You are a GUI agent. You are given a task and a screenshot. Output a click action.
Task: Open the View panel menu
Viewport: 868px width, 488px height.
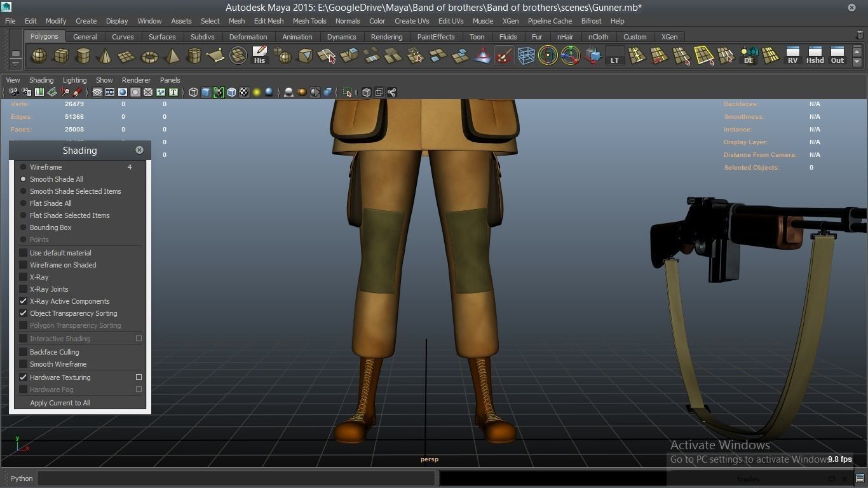tap(13, 80)
